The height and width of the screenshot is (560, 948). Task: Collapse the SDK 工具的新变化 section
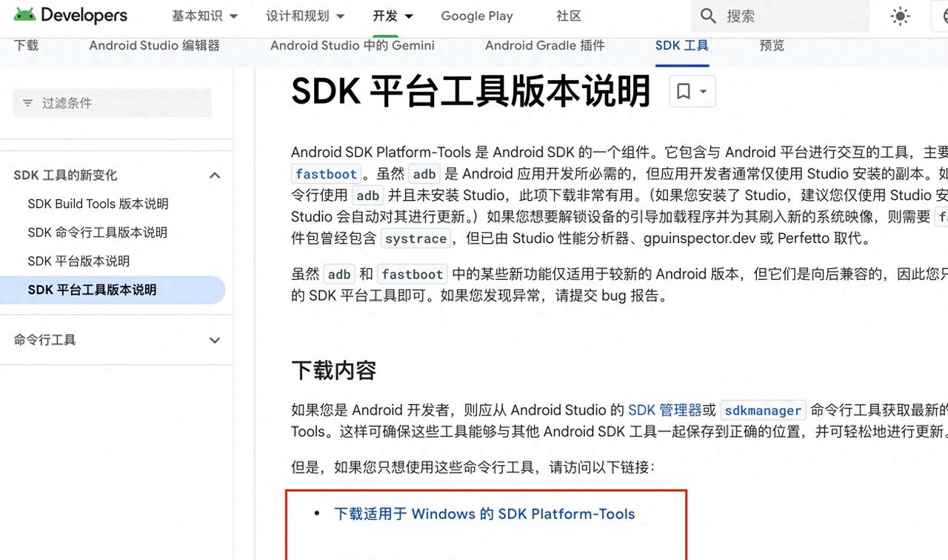(215, 176)
